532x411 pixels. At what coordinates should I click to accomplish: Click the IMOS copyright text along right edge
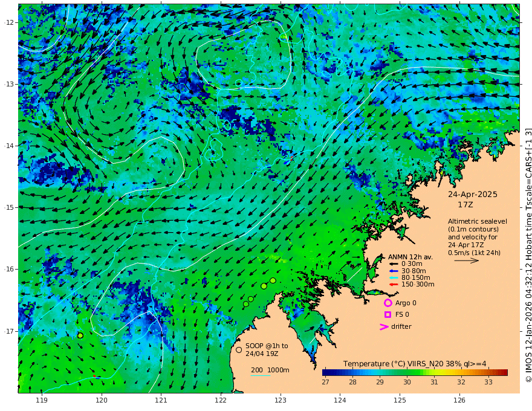point(528,255)
